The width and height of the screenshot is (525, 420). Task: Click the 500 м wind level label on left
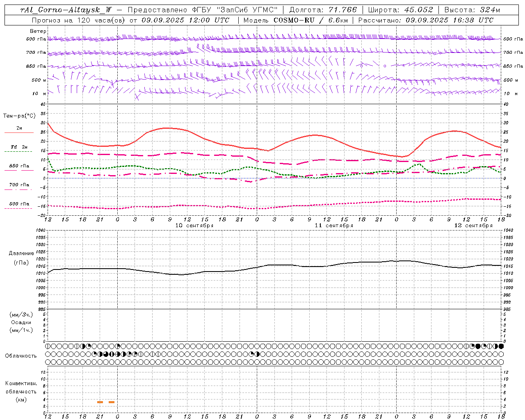point(39,80)
